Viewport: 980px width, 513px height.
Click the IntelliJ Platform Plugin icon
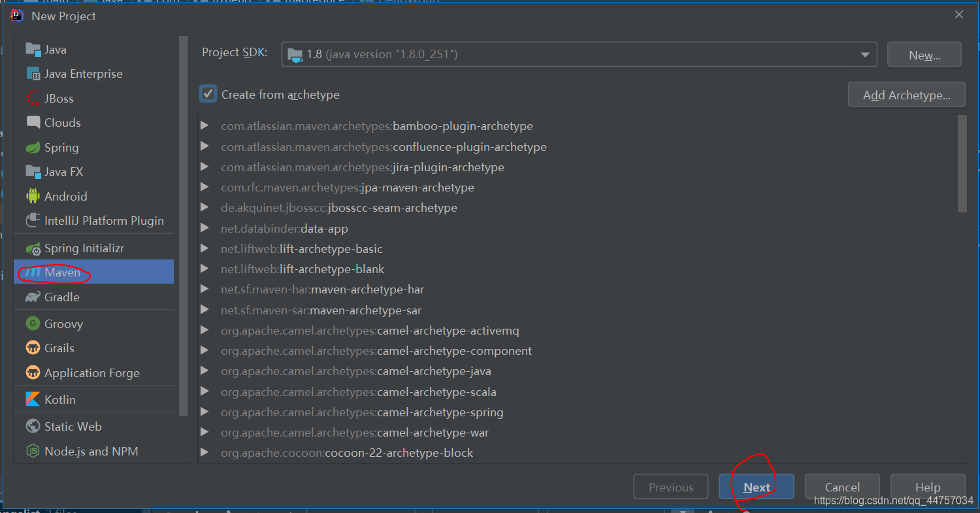[x=33, y=220]
